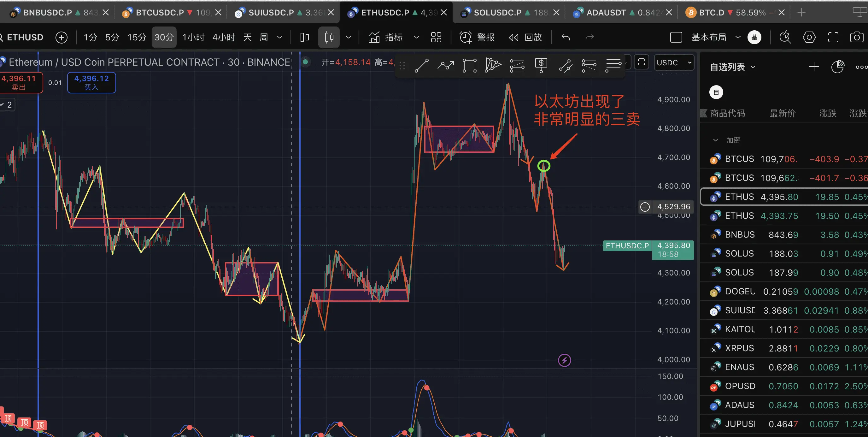Open the quick search lightning icon
The height and width of the screenshot is (437, 868).
pyautogui.click(x=785, y=37)
